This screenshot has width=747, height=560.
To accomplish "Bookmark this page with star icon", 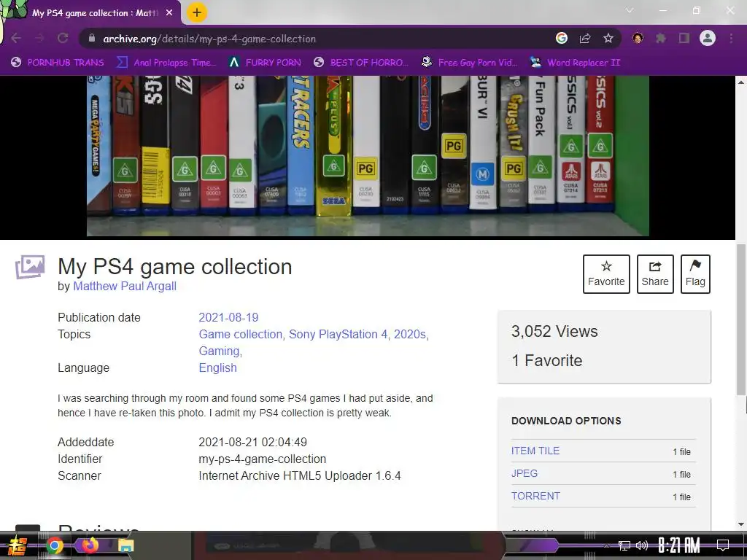I will pyautogui.click(x=608, y=38).
